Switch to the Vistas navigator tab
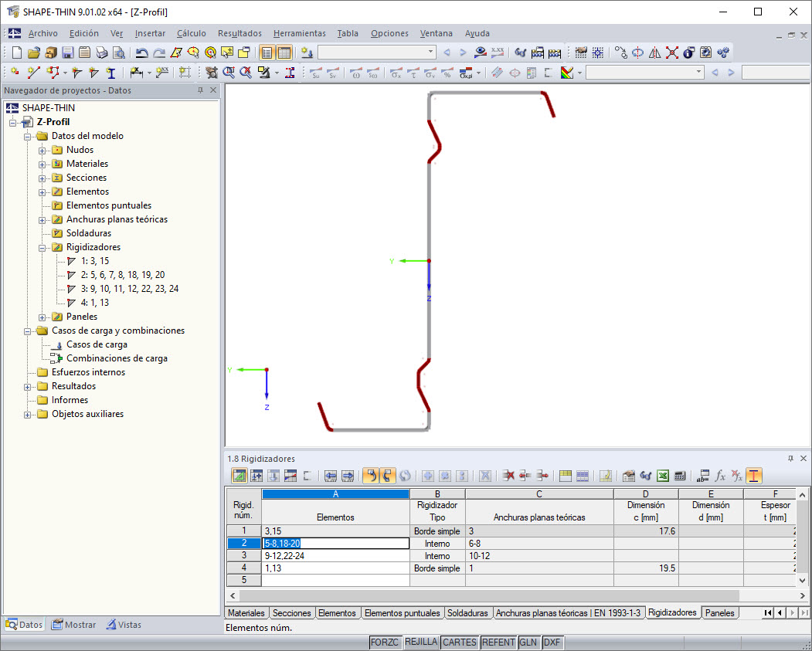Viewport: 812px width, 651px height. (x=124, y=625)
